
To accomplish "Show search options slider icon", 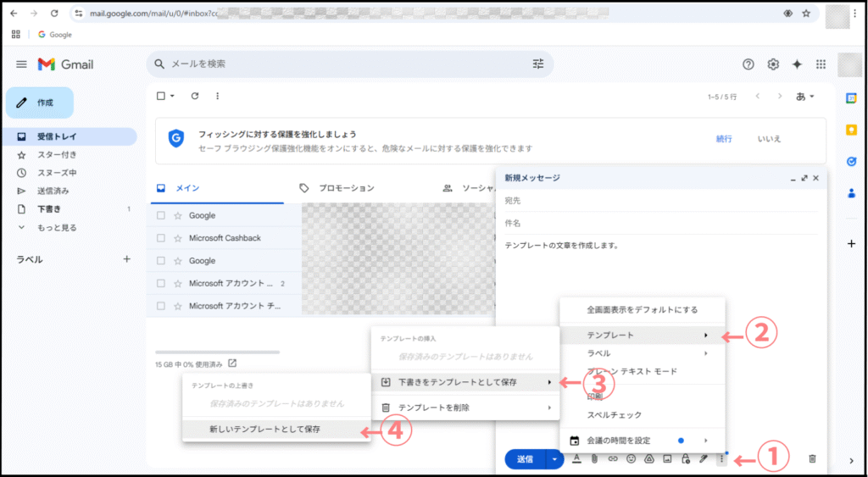I will 538,64.
